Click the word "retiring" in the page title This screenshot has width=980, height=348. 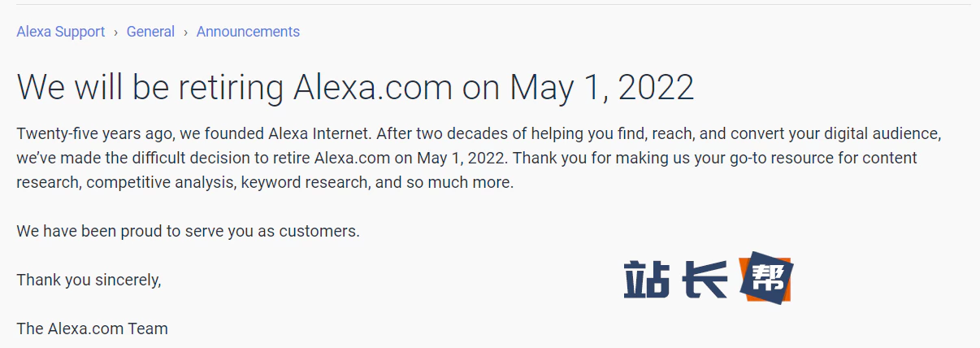click(x=228, y=87)
